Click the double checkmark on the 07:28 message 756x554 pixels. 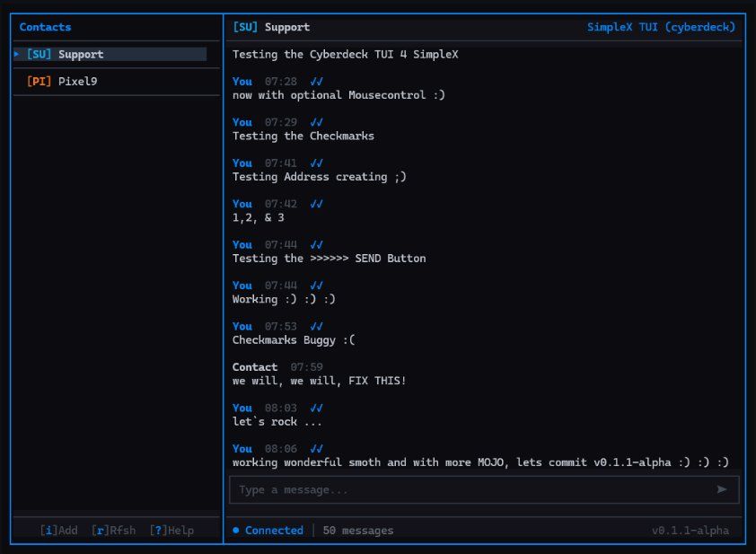click(317, 82)
